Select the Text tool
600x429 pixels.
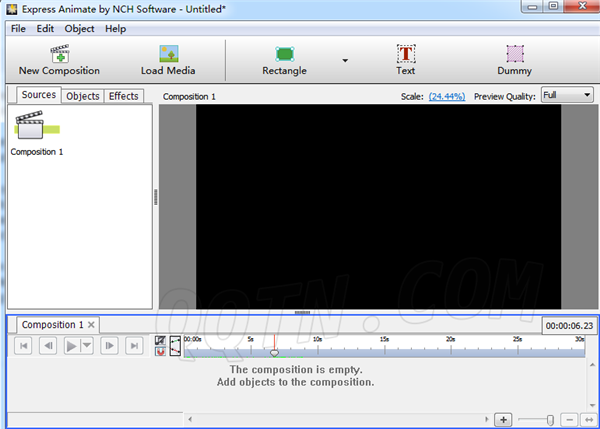click(406, 60)
